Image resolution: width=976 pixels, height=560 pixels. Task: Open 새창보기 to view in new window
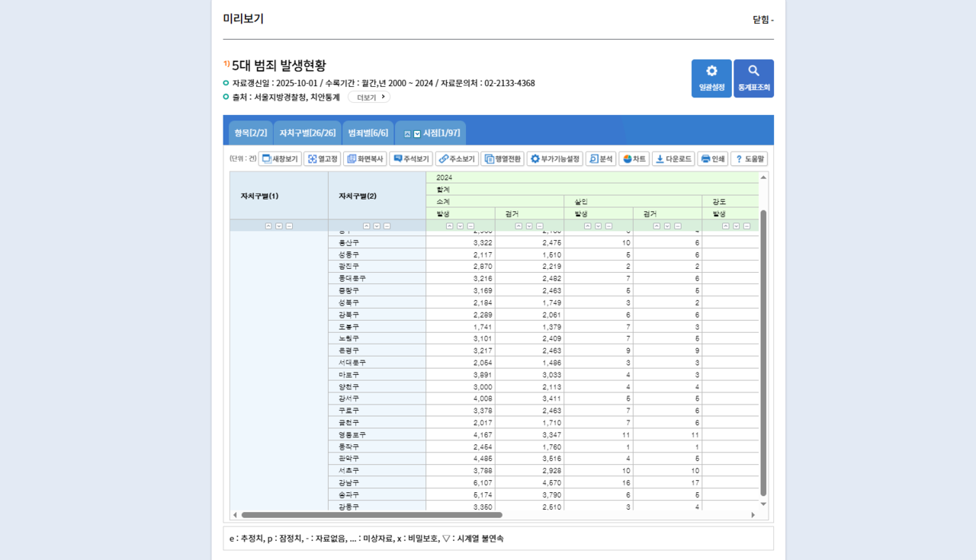tap(280, 158)
